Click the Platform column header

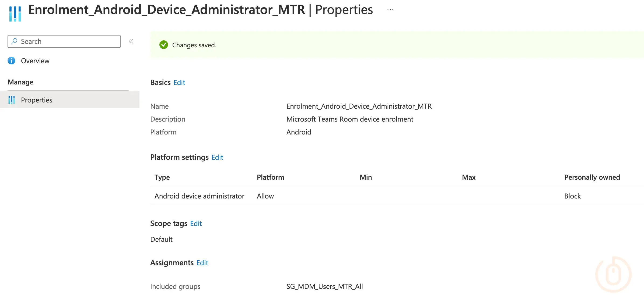[x=270, y=177]
